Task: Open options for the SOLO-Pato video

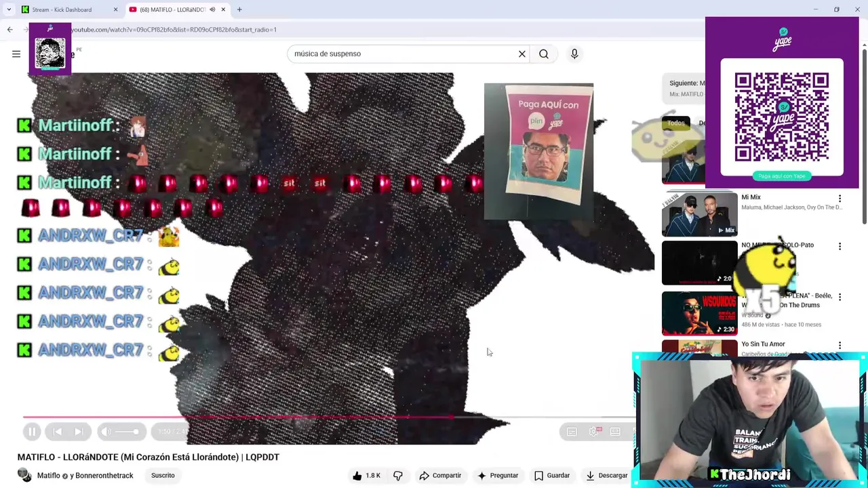Action: [840, 247]
